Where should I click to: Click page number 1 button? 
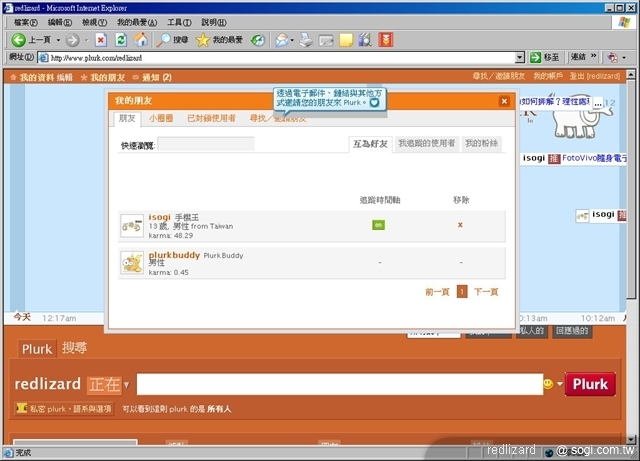462,292
